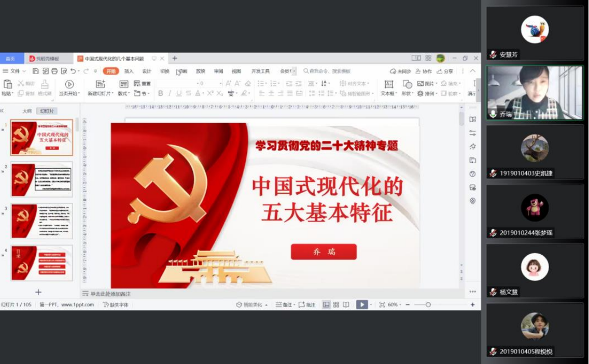Viewport: 589px width, 364px height.
Task: Open the 文件 menu dropdown
Action: pyautogui.click(x=15, y=71)
